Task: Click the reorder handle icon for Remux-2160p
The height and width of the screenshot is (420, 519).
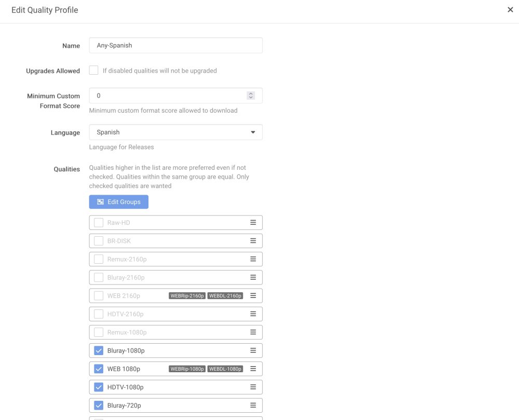Action: (x=253, y=259)
